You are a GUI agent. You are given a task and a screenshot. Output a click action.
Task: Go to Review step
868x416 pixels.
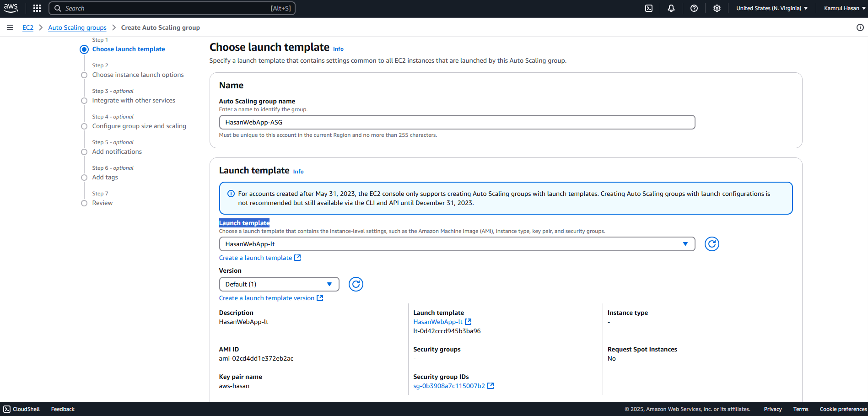(102, 203)
